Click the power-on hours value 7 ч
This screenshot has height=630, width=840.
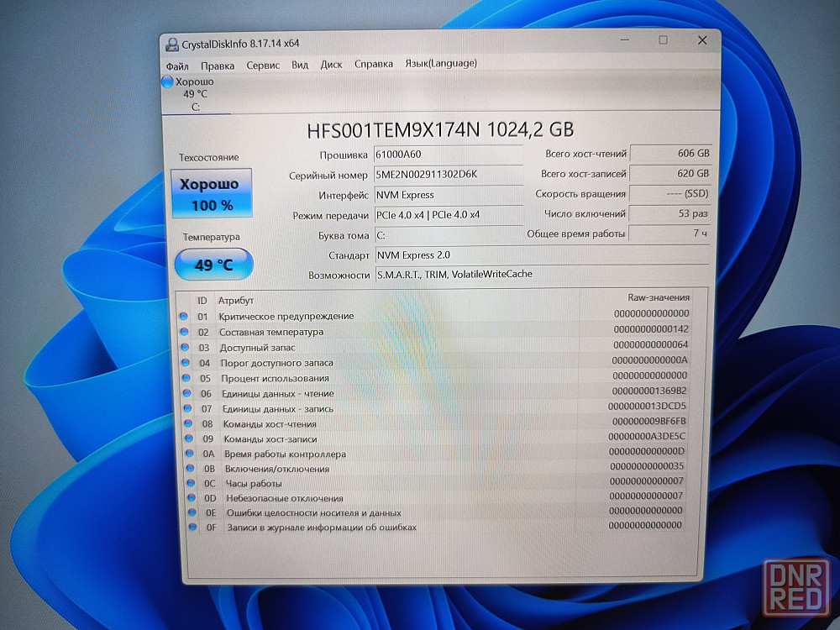(x=669, y=234)
